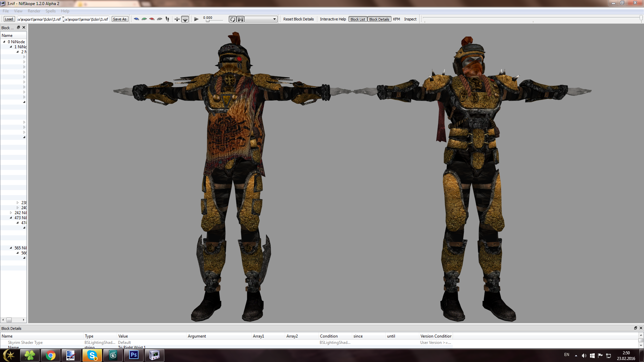Open the File menu
The height and width of the screenshot is (362, 644).
[6, 11]
